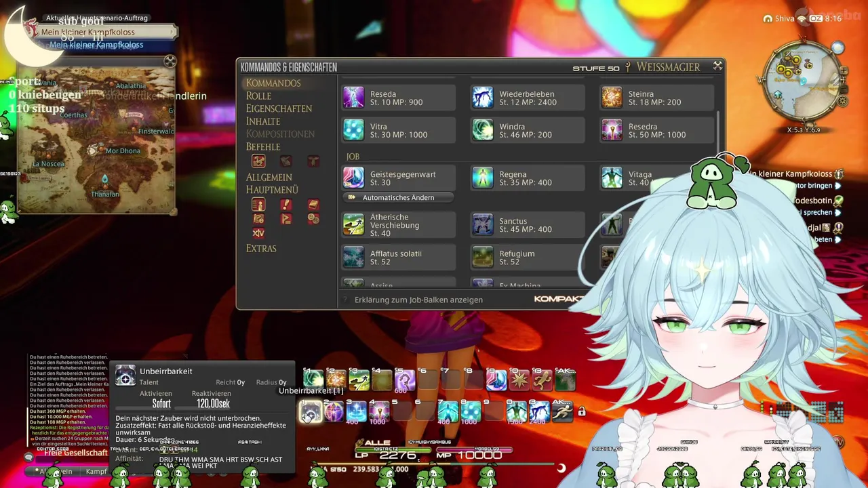Click the Automatisches Ändern button
The width and height of the screenshot is (868, 488).
tap(398, 197)
